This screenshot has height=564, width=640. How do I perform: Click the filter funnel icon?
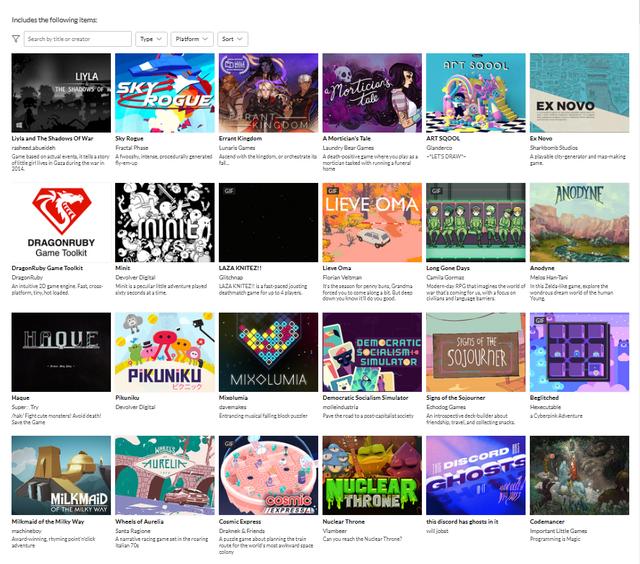[16, 39]
